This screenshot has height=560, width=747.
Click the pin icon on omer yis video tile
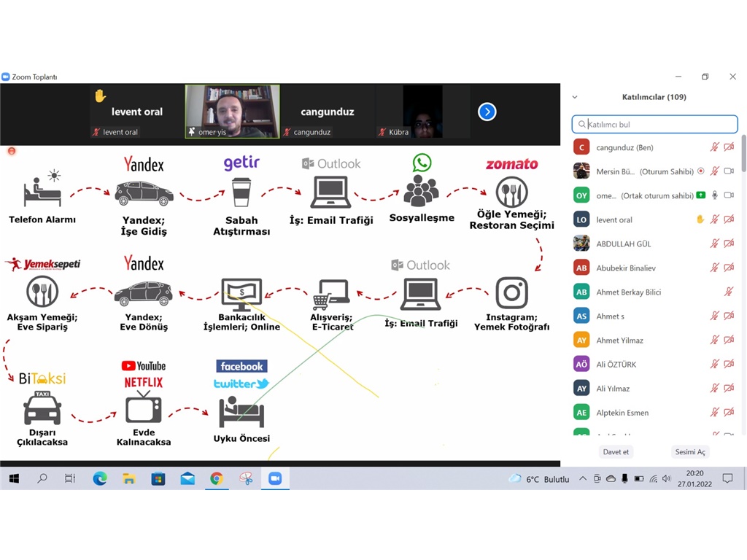point(192,131)
